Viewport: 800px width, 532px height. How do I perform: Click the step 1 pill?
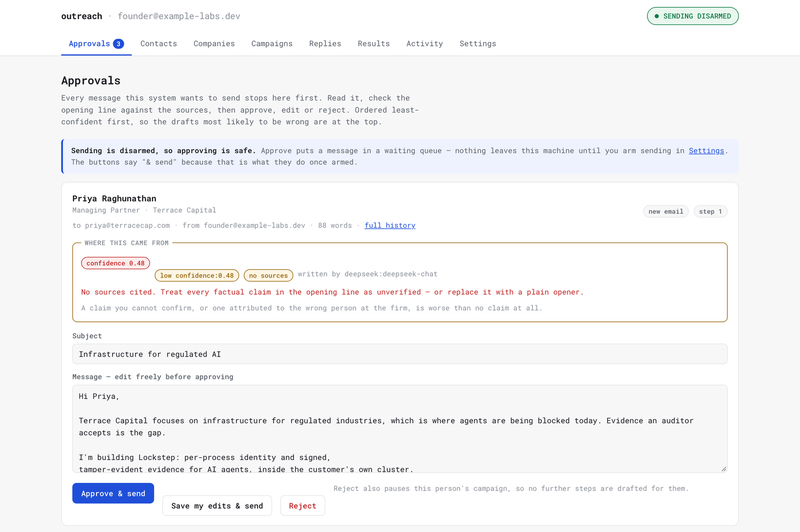[710, 212]
